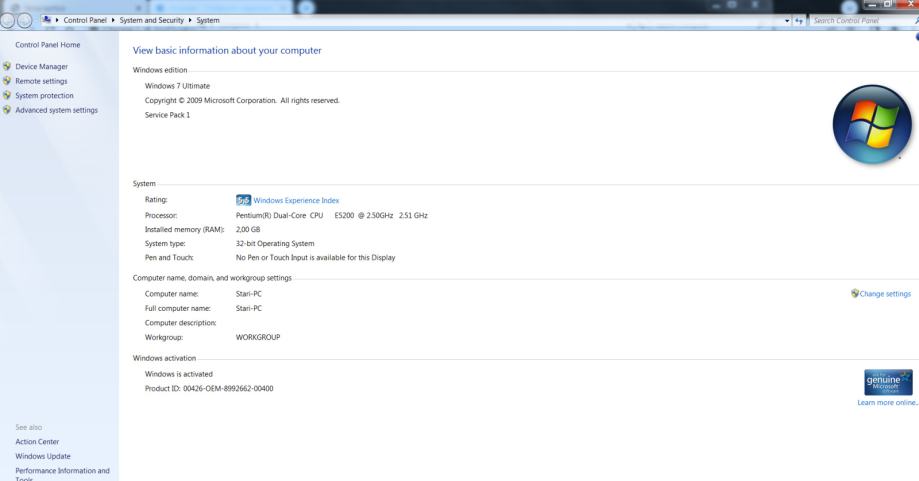Open Remote settings link
919x481 pixels.
point(41,81)
